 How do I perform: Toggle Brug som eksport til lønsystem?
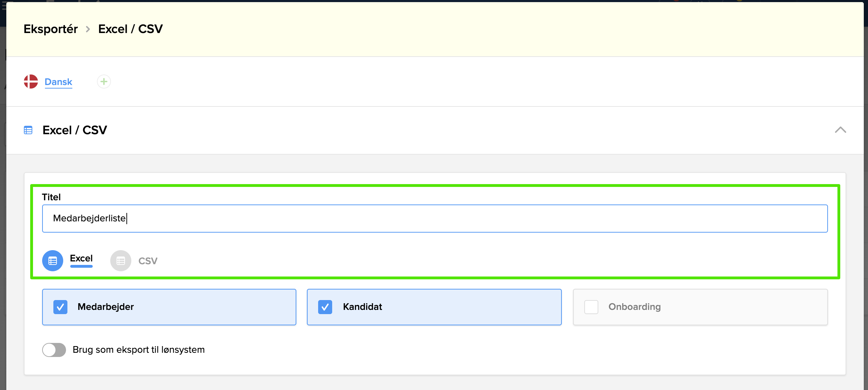pyautogui.click(x=54, y=350)
